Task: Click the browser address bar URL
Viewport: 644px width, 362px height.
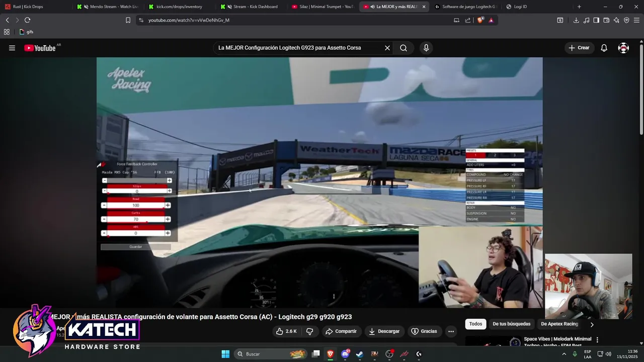Action: pyautogui.click(x=189, y=20)
